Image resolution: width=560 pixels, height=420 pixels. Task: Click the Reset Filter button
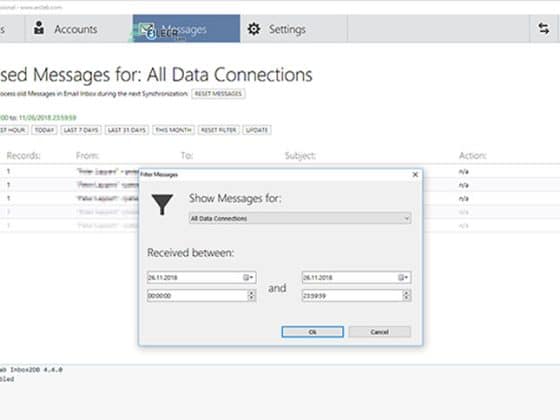(x=219, y=130)
